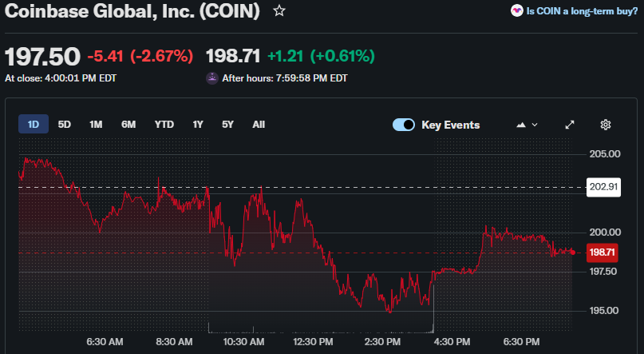
Task: Select the 1D time range
Action: point(34,125)
